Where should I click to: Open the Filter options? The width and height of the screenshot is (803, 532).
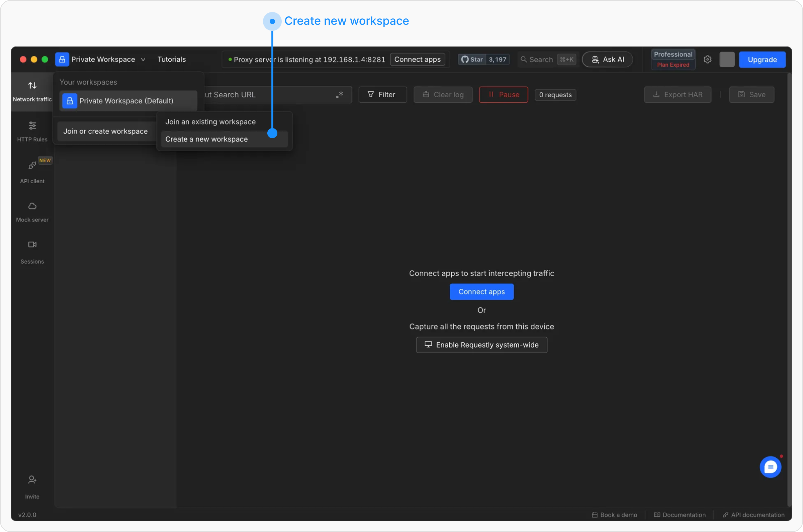(x=382, y=95)
